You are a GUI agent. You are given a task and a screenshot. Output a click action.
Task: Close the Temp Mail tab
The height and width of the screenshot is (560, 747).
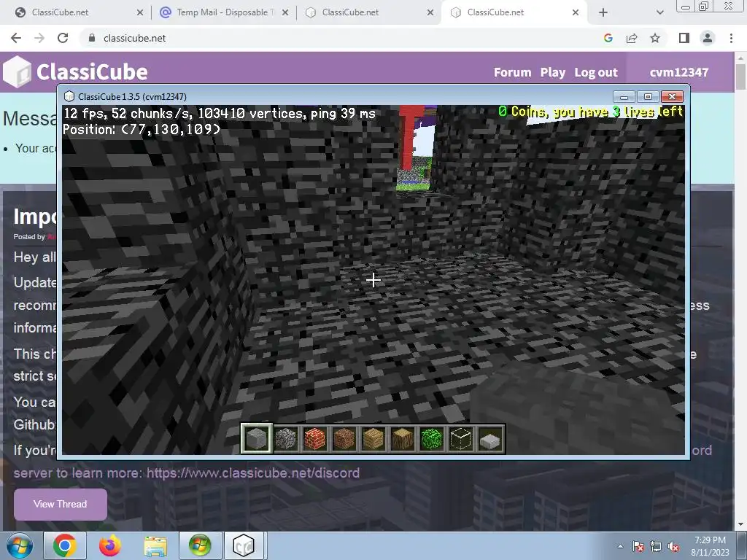tap(285, 12)
